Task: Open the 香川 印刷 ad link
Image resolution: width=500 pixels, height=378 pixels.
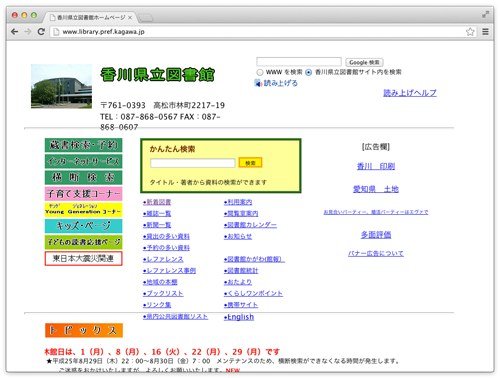Action: tap(376, 166)
